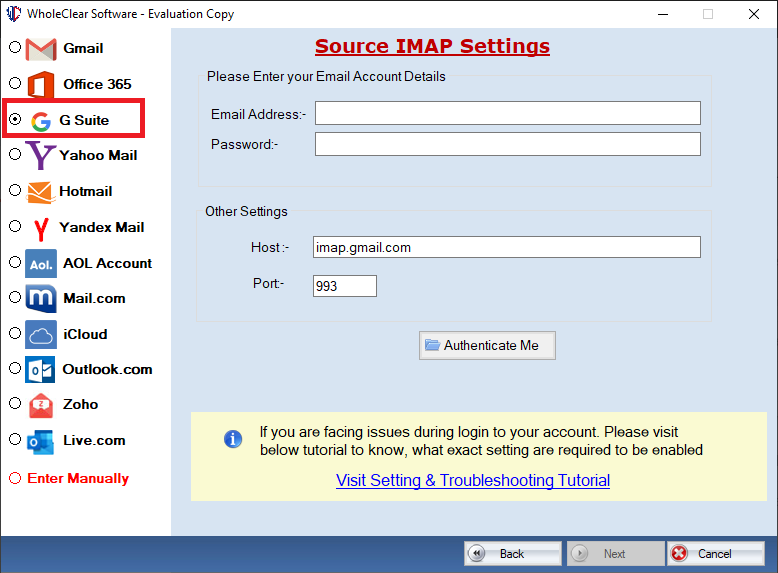This screenshot has height=573, width=778.
Task: Click the Mail.com blue m icon
Action: coord(41,299)
